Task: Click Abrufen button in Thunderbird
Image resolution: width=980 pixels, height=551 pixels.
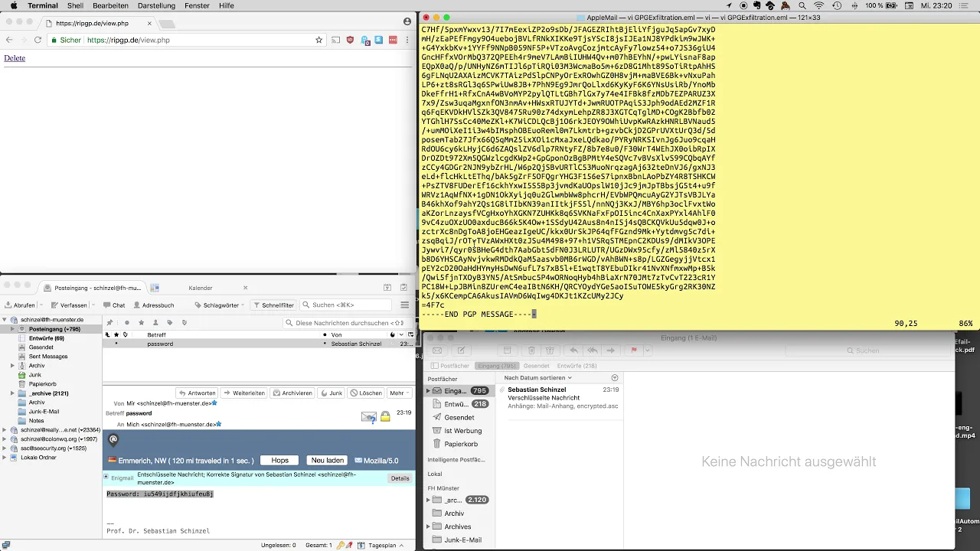Action: pyautogui.click(x=19, y=305)
